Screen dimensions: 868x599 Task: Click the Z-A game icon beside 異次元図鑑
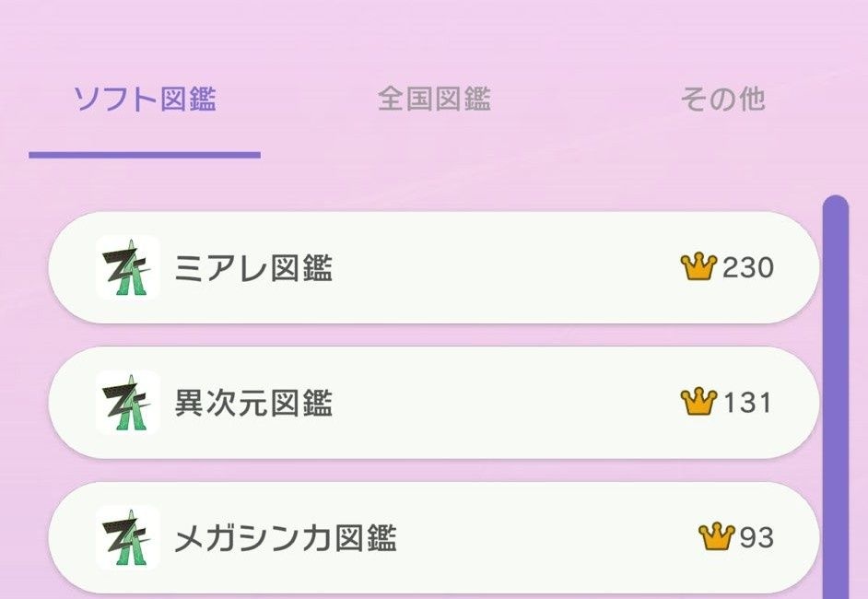coord(127,403)
